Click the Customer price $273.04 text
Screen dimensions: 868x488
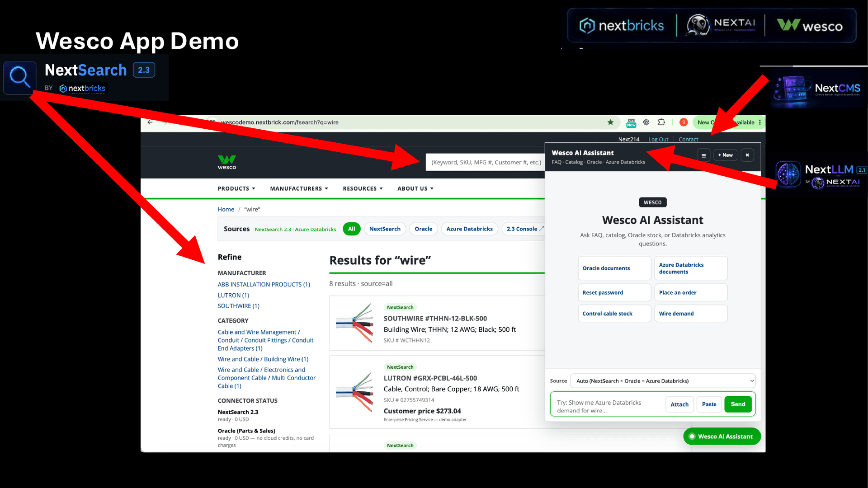[x=422, y=411]
